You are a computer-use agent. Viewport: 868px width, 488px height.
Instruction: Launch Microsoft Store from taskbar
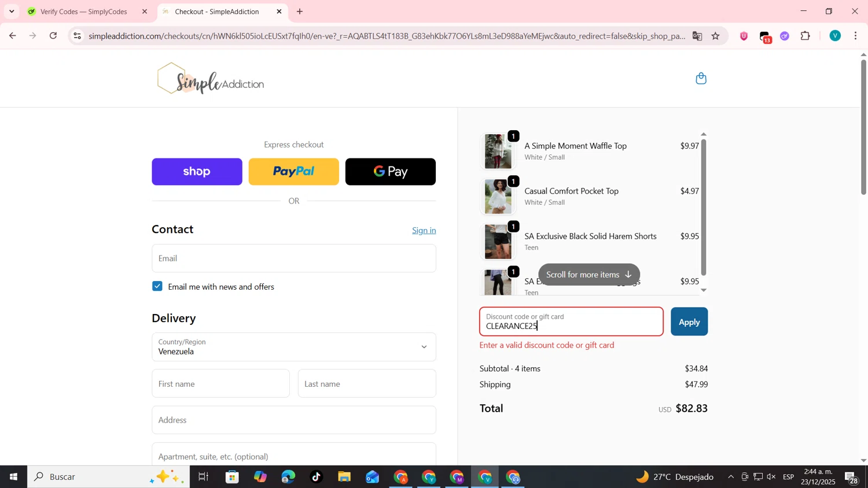pos(232,477)
